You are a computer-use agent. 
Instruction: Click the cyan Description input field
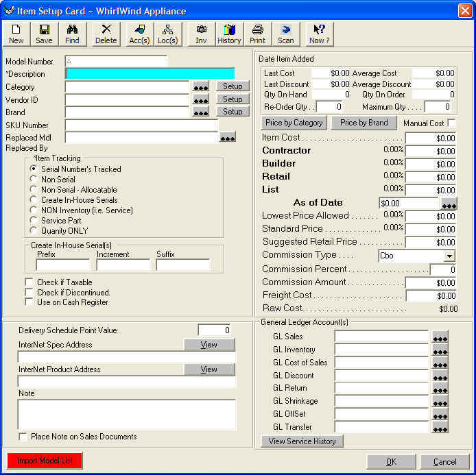150,73
